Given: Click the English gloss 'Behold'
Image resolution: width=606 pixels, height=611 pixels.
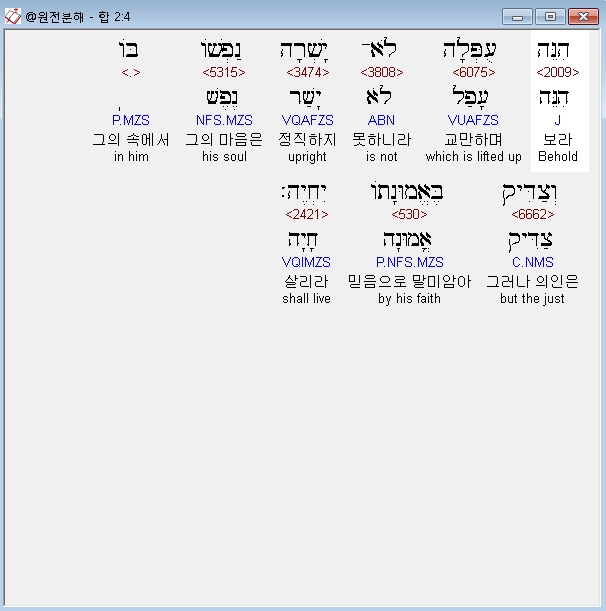Looking at the screenshot, I should pyautogui.click(x=558, y=156).
